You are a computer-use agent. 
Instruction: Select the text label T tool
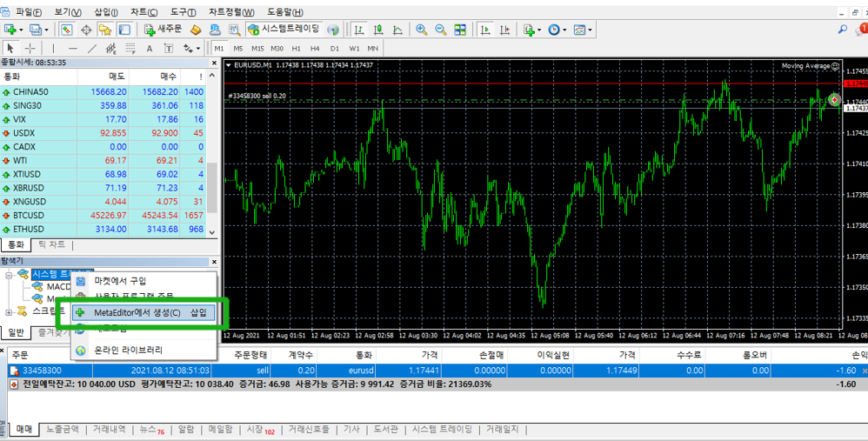[169, 48]
